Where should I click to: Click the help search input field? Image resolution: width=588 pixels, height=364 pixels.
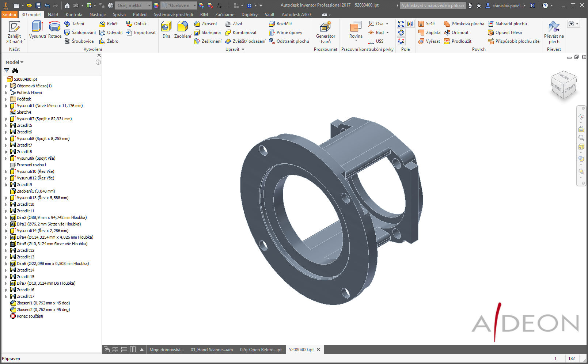pos(433,5)
